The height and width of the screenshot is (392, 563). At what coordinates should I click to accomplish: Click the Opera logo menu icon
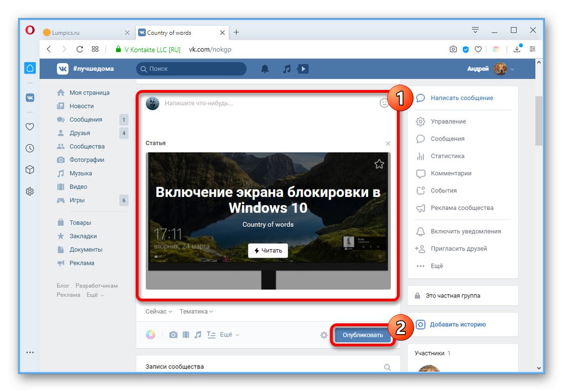point(30,30)
